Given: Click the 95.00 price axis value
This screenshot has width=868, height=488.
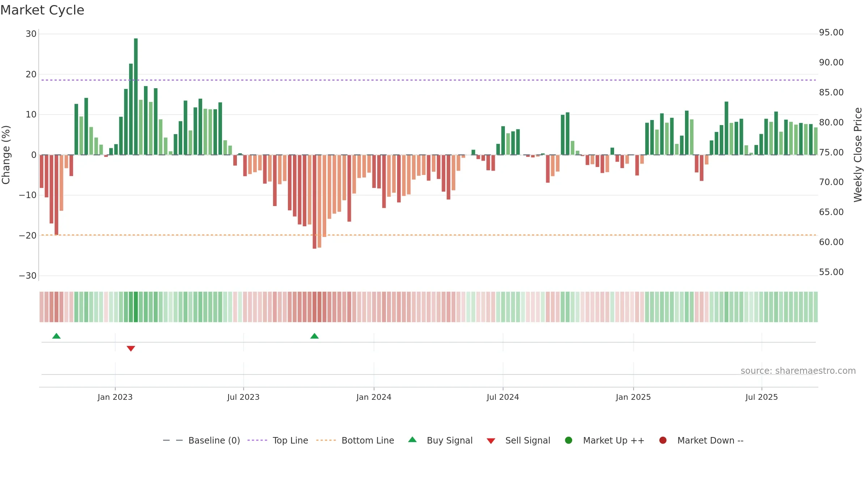Looking at the screenshot, I should 831,33.
